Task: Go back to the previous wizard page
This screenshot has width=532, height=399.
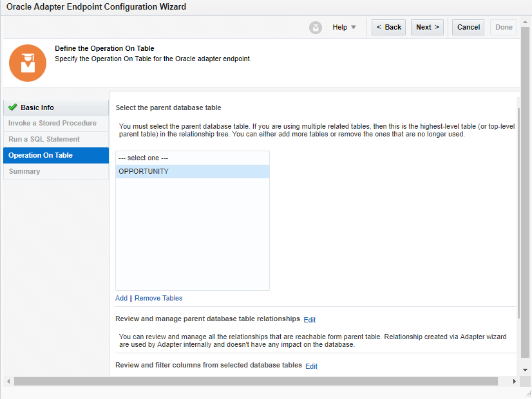Action: (x=388, y=28)
